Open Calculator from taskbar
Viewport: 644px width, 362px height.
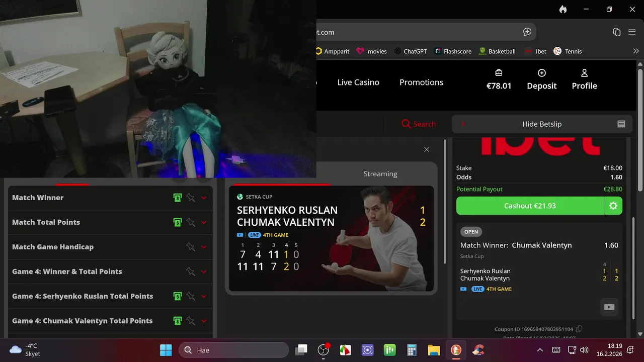(412, 350)
